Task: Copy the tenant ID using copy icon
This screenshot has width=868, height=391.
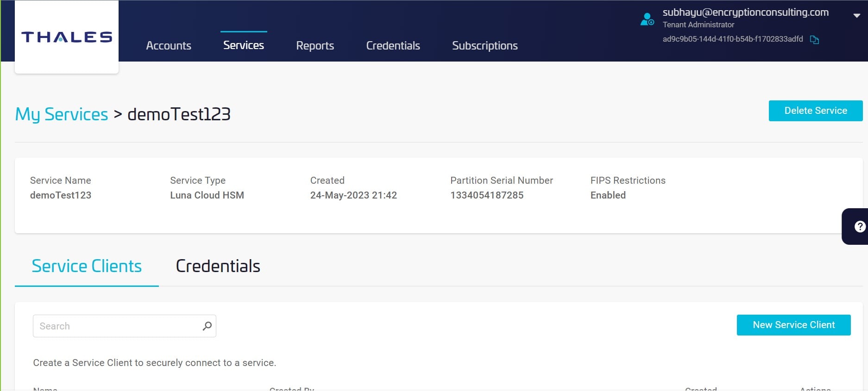Action: (814, 40)
